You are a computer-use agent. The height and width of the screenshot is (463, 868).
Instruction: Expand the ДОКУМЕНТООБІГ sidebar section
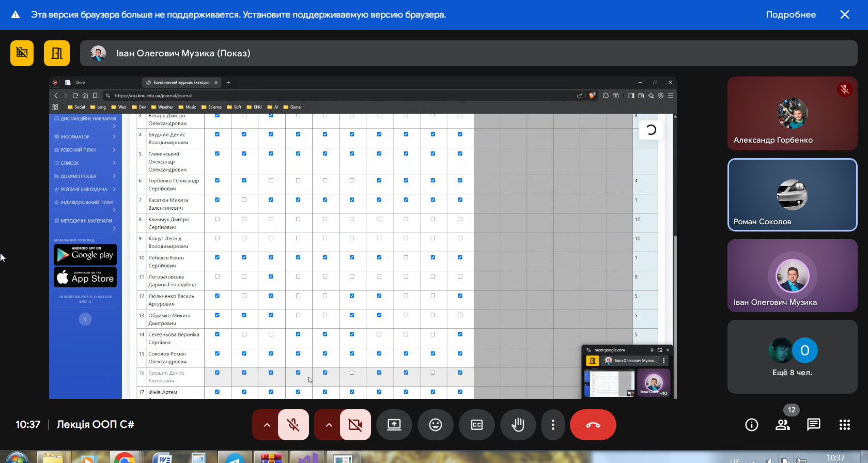(x=85, y=176)
